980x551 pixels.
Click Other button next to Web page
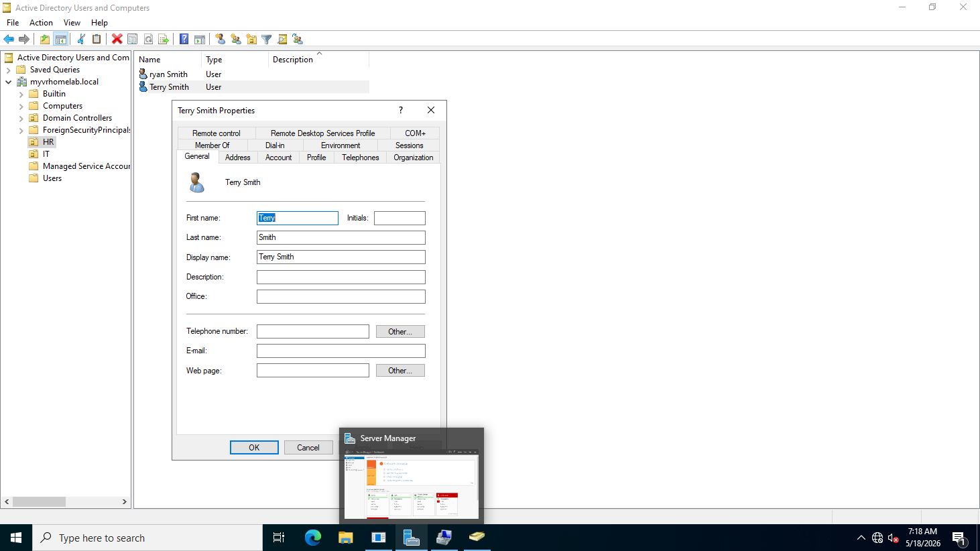[400, 371]
